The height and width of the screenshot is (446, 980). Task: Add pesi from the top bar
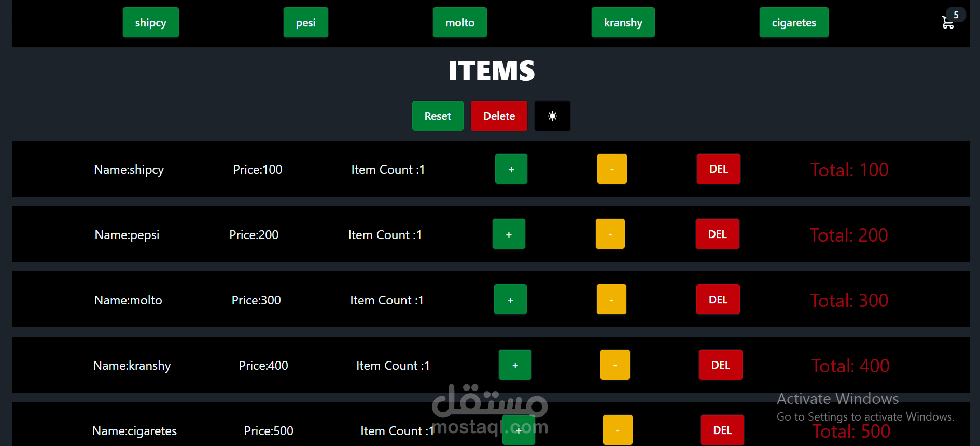(306, 22)
